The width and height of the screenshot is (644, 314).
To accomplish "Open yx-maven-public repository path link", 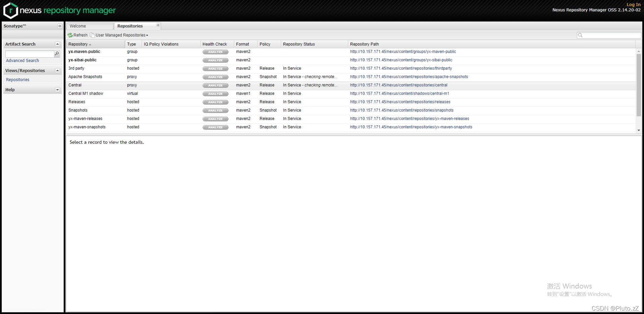I will [x=403, y=52].
